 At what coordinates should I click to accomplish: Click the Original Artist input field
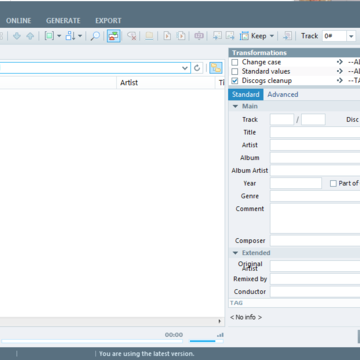pos(315,266)
